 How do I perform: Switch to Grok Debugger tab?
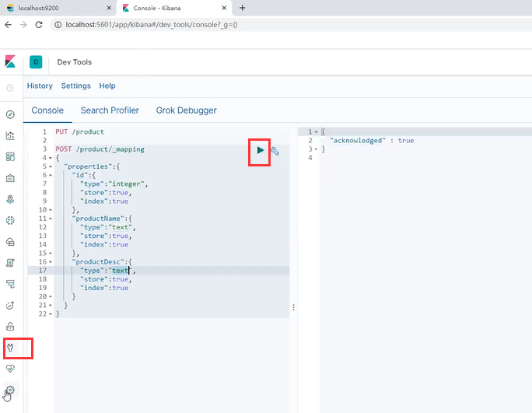click(186, 110)
